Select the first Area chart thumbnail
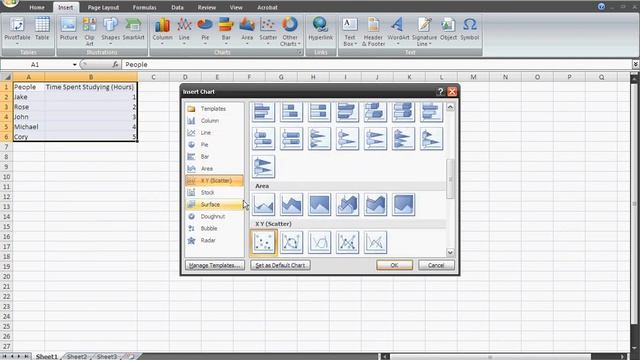Image resolution: width=640 pixels, height=360 pixels. point(263,204)
